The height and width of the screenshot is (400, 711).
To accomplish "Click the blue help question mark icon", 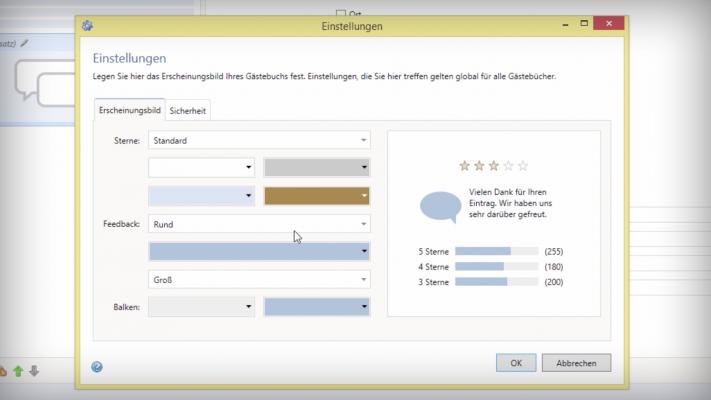I will coord(97,367).
